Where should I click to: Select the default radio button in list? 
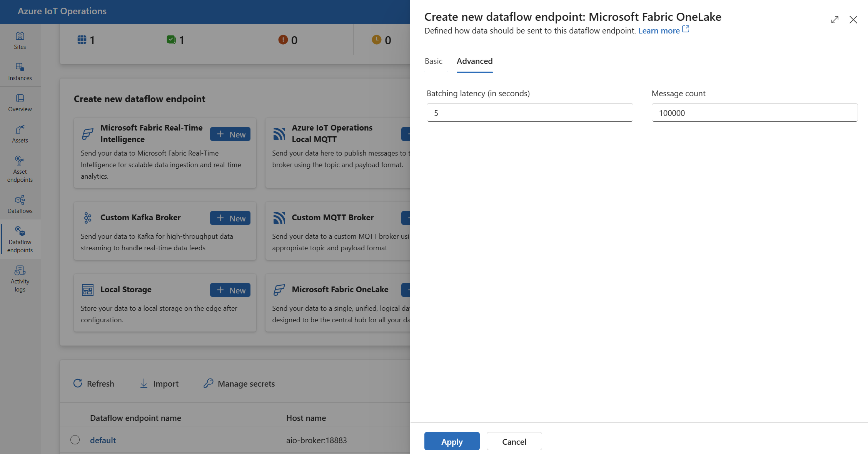(x=75, y=440)
